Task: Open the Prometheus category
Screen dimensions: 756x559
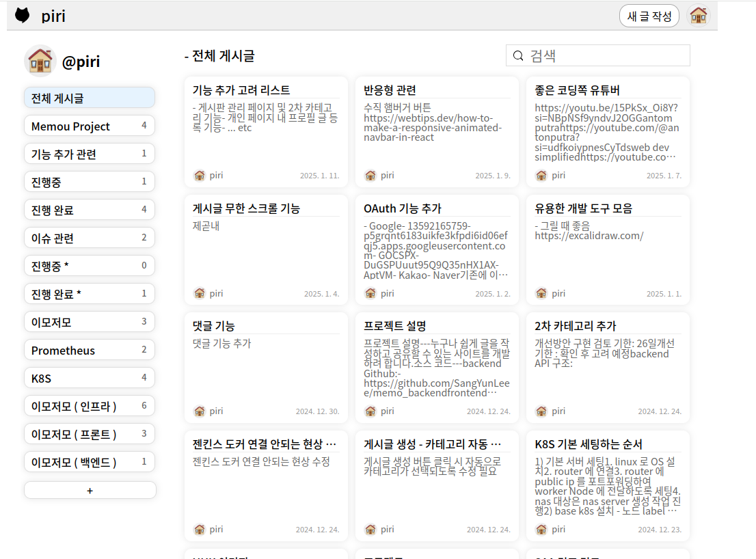Action: click(89, 350)
